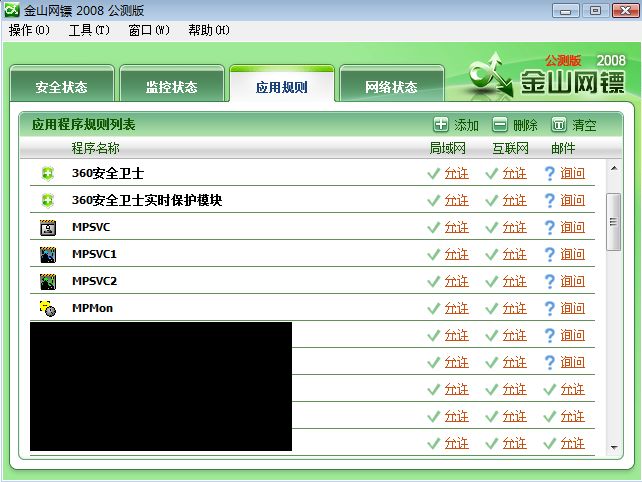Click the 邮件 column header
The height and width of the screenshot is (482, 642).
(563, 148)
